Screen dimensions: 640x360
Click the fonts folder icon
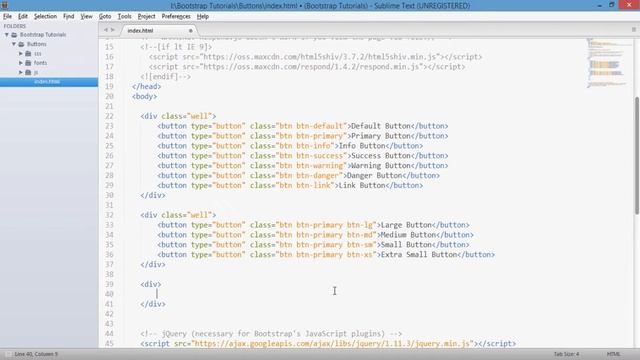(28, 63)
